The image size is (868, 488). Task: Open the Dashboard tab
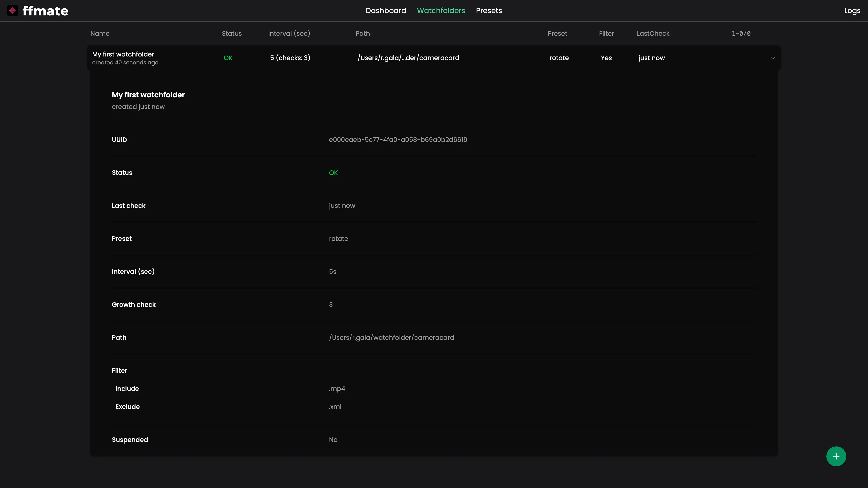point(386,11)
